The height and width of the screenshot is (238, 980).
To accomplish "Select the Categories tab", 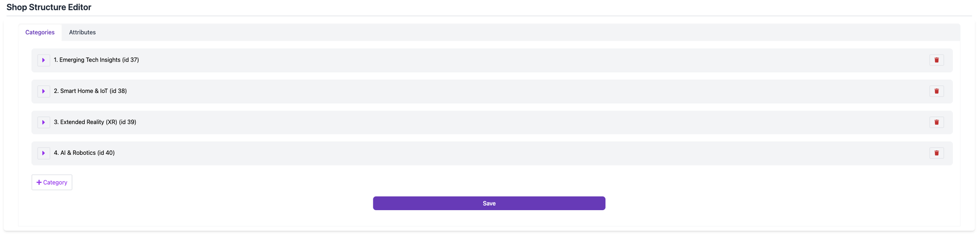I will pos(40,32).
